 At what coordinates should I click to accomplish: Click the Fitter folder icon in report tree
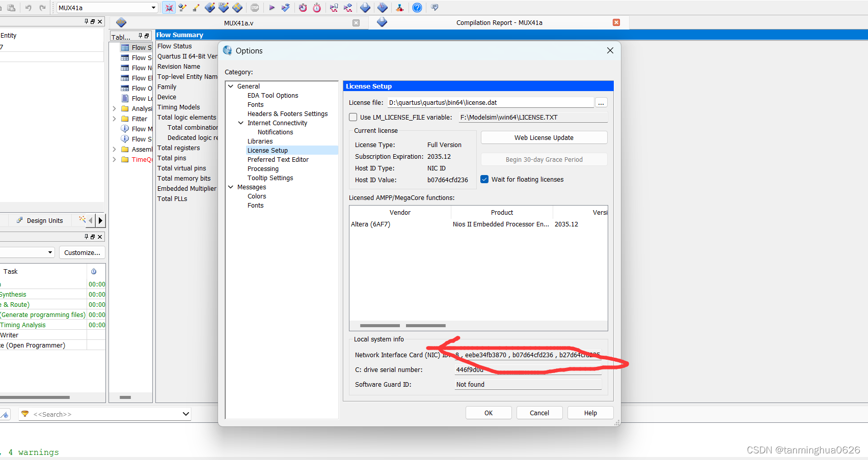(125, 119)
